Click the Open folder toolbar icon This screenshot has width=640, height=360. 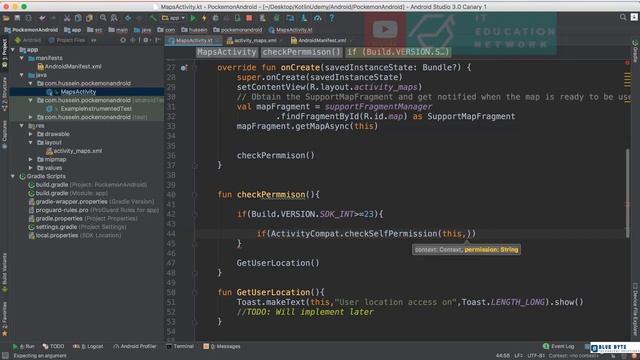pyautogui.click(x=6, y=18)
